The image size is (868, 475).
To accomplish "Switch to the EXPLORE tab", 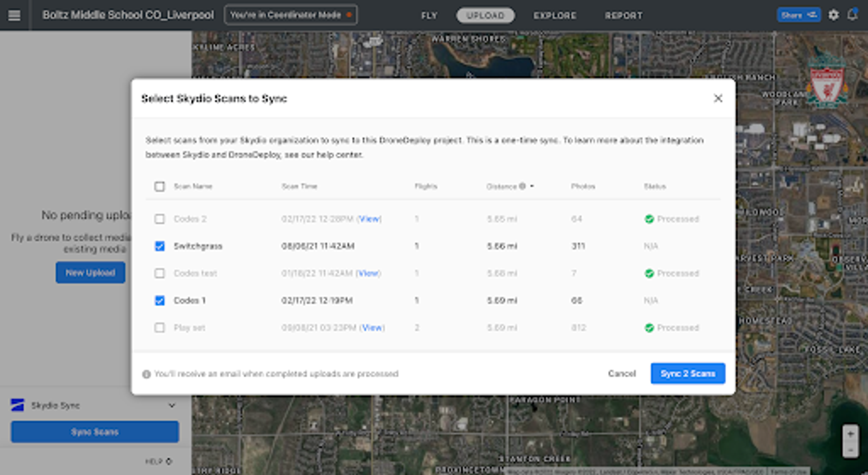I will click(555, 16).
